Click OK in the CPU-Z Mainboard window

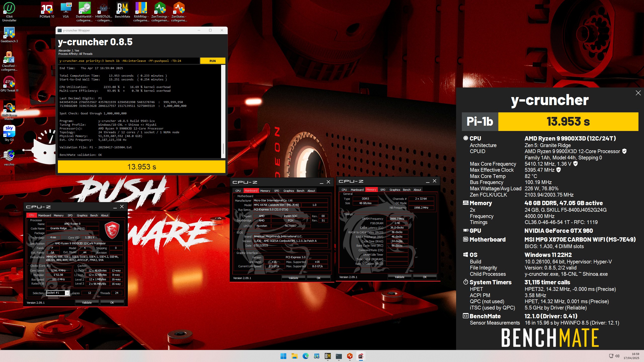(319, 278)
